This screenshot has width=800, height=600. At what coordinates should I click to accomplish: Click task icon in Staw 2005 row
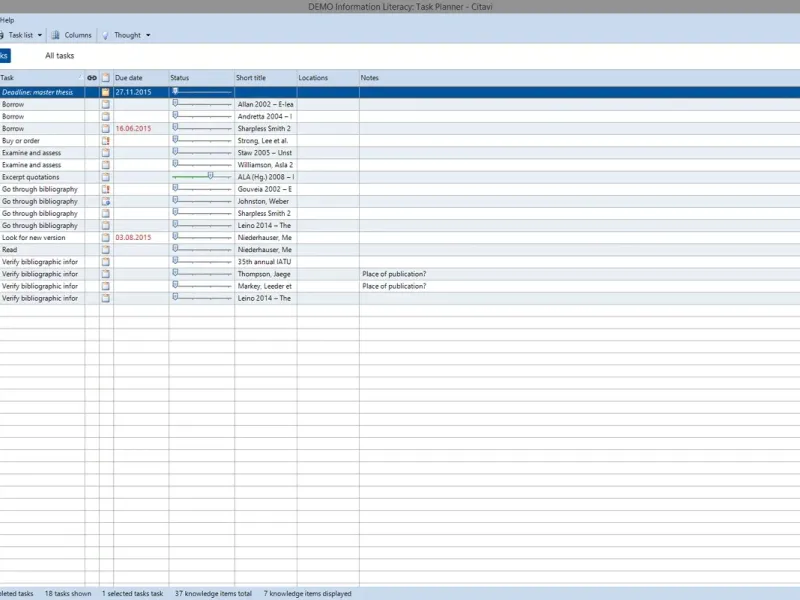tap(106, 153)
